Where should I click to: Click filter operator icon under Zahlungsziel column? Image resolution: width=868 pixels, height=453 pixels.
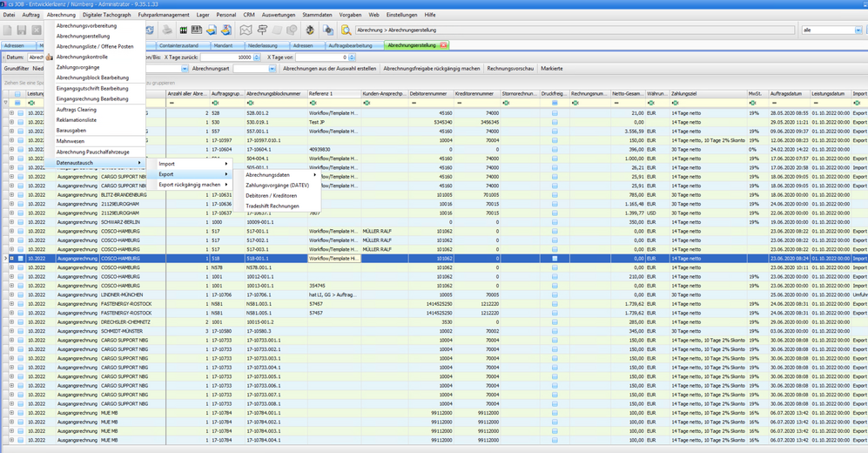point(676,103)
